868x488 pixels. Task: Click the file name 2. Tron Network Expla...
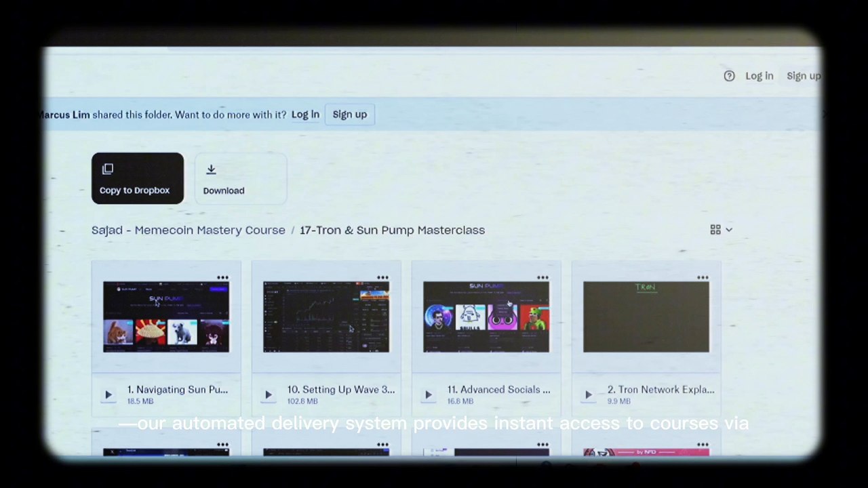click(660, 390)
